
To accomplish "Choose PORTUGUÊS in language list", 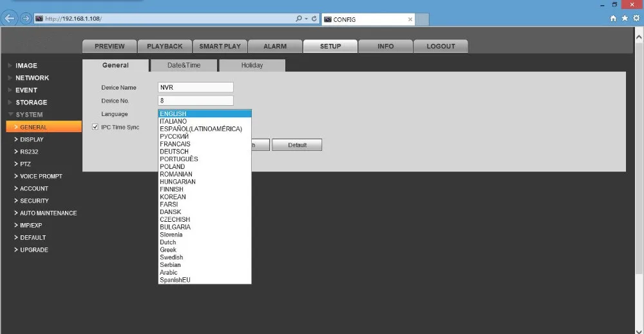I will (x=205, y=159).
